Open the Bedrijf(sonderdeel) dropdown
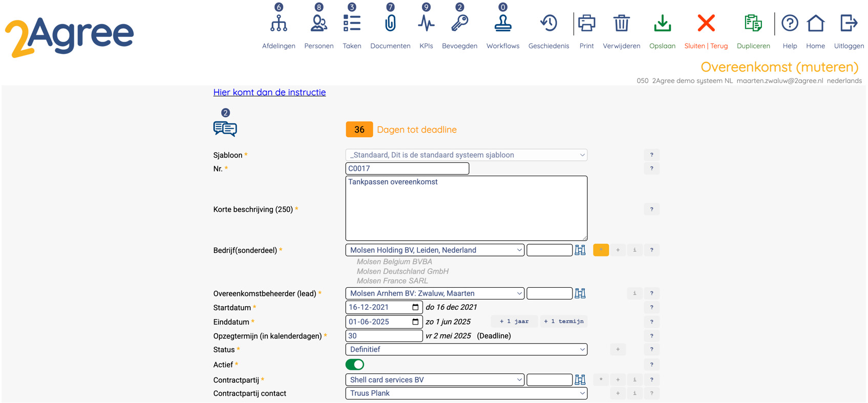The image size is (868, 403). pyautogui.click(x=435, y=250)
